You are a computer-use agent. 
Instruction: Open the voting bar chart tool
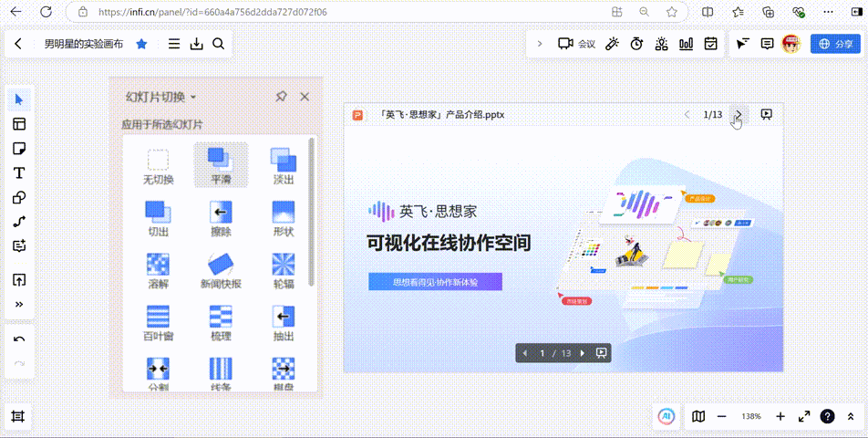(x=687, y=45)
